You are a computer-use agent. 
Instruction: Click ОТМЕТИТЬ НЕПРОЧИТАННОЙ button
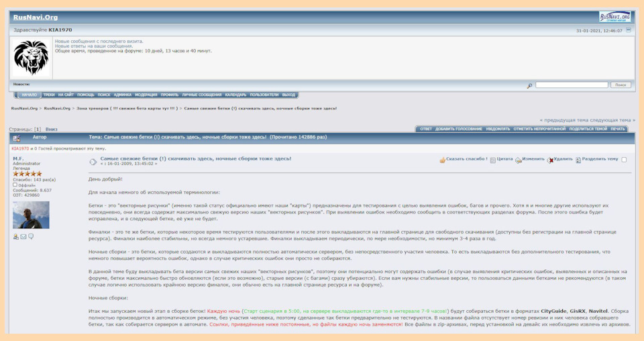(x=539, y=129)
